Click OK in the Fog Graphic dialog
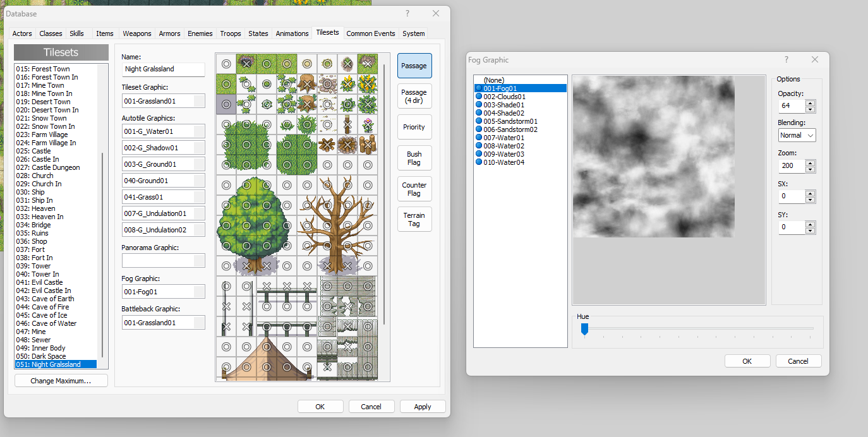This screenshot has height=437, width=868. pyautogui.click(x=747, y=361)
